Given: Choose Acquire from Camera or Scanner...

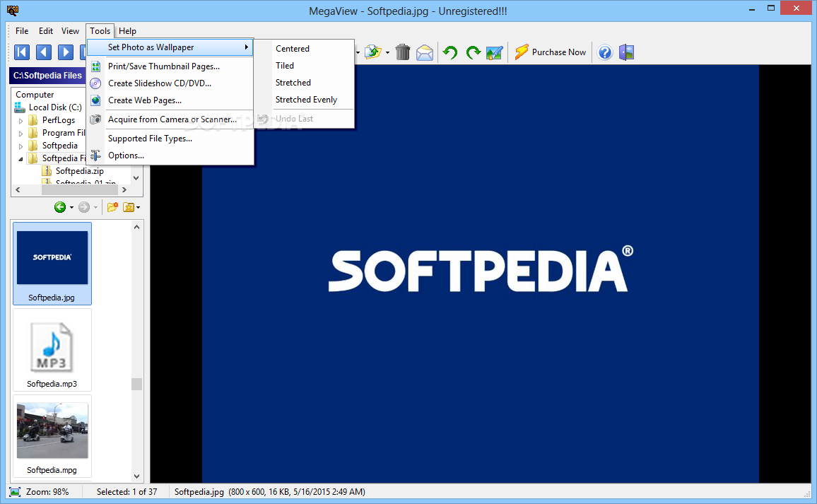Looking at the screenshot, I should point(170,119).
